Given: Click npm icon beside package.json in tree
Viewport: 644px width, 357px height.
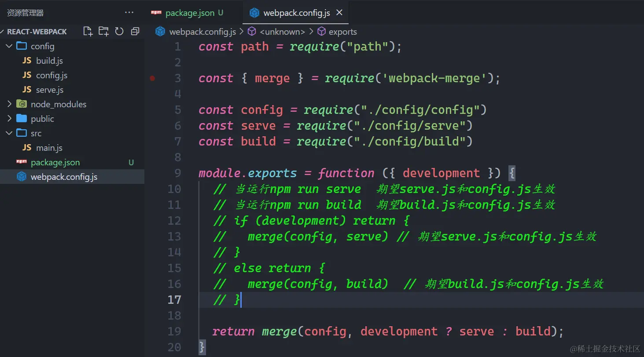Looking at the screenshot, I should click(22, 162).
